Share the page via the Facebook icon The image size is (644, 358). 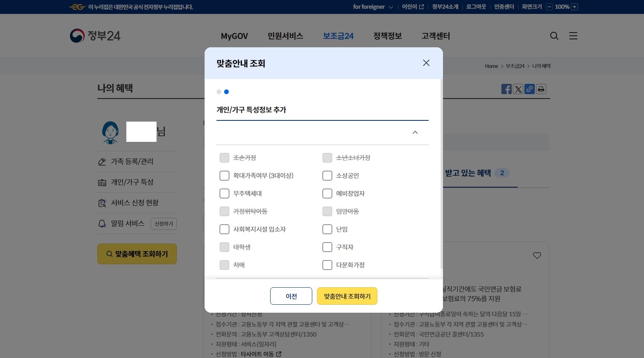click(507, 89)
